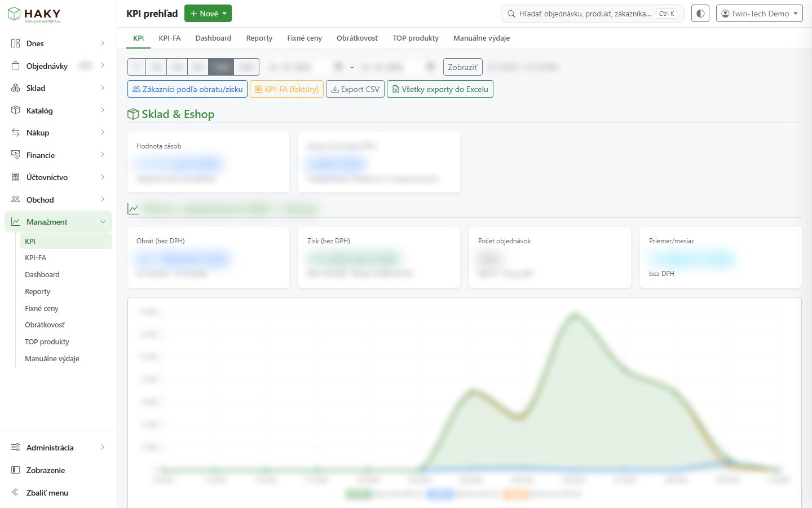This screenshot has height=508, width=812.
Task: Click the HAKY logo
Action: (x=34, y=15)
